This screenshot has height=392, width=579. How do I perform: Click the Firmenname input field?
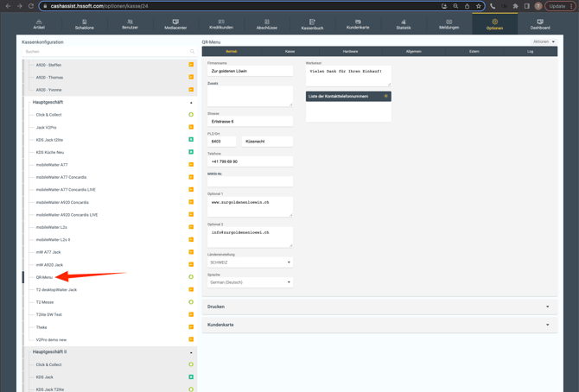(x=250, y=71)
